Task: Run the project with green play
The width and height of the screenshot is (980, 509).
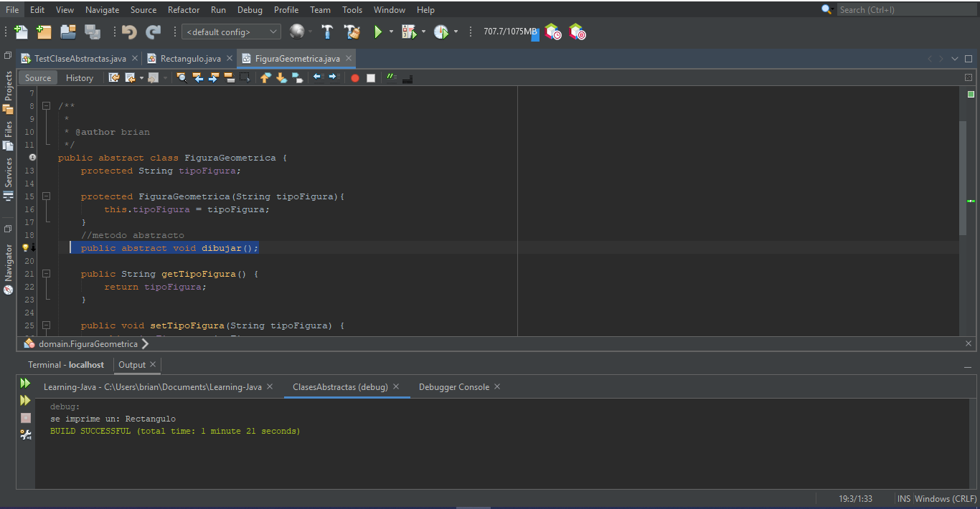Action: (378, 32)
